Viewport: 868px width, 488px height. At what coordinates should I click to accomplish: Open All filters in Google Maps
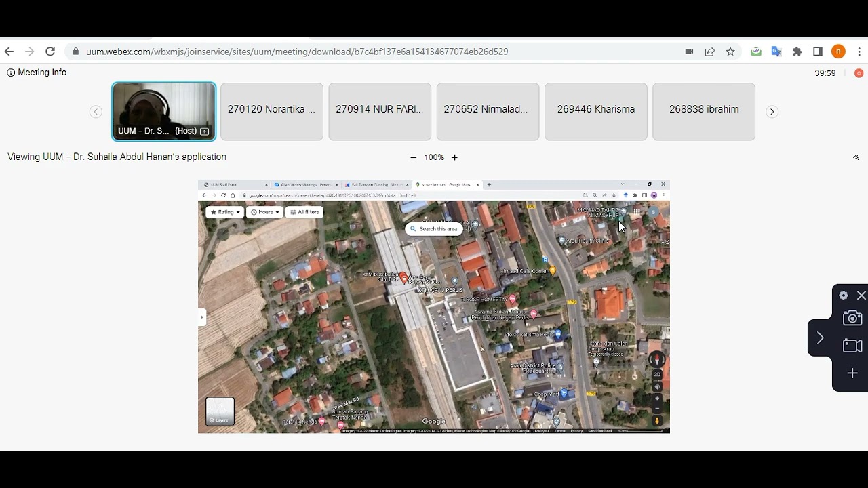pos(304,212)
